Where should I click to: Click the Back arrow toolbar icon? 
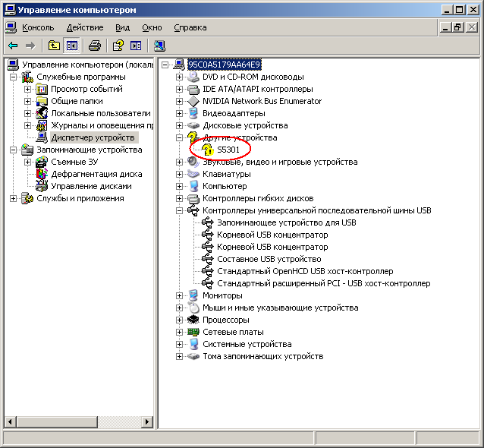(x=13, y=46)
